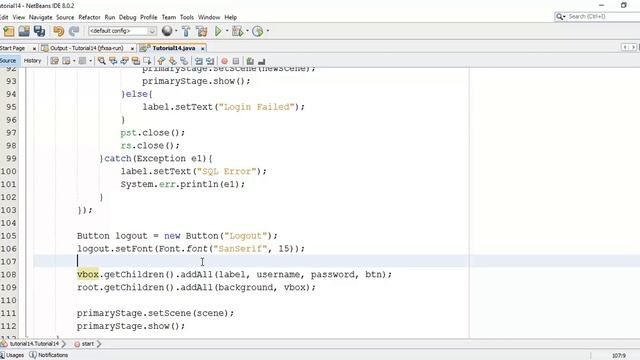The width and height of the screenshot is (640, 360).
Task: Open dropdown arrow next to Back icon
Action: click(74, 61)
